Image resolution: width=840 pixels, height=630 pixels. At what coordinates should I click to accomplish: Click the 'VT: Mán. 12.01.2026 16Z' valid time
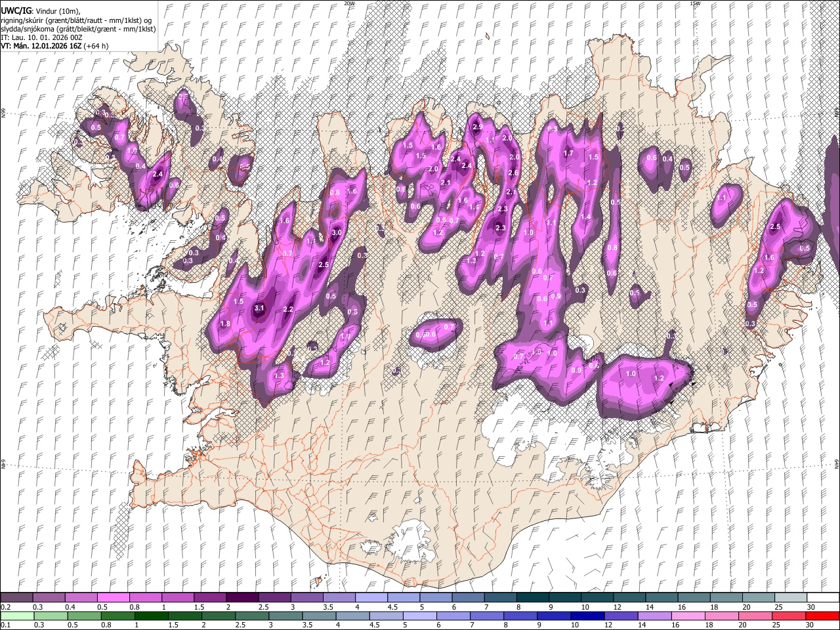tap(40, 46)
